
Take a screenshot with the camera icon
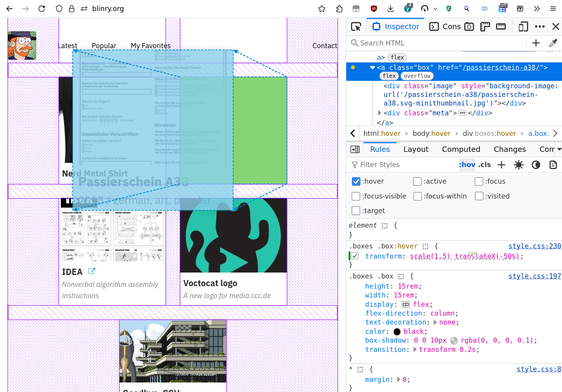point(469,26)
